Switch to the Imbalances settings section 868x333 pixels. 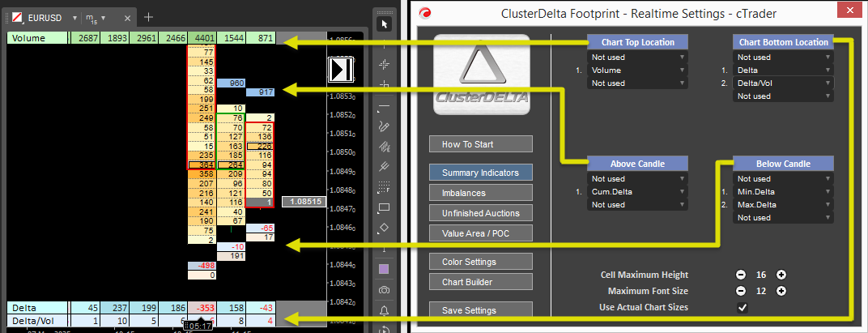coord(481,193)
